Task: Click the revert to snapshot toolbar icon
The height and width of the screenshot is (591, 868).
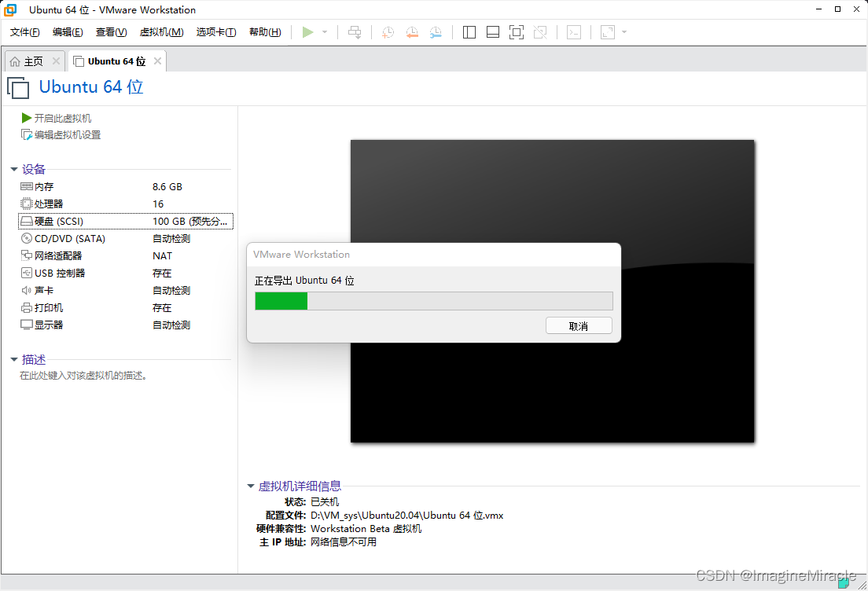Action: 412,32
